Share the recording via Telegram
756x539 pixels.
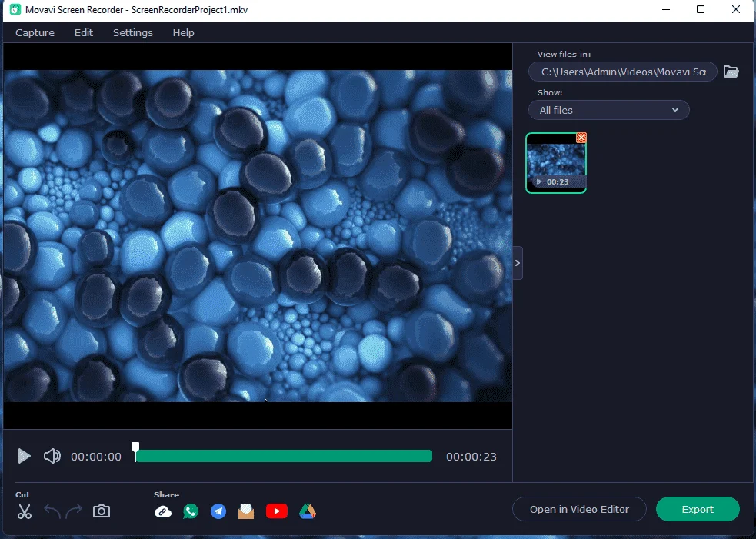click(218, 511)
